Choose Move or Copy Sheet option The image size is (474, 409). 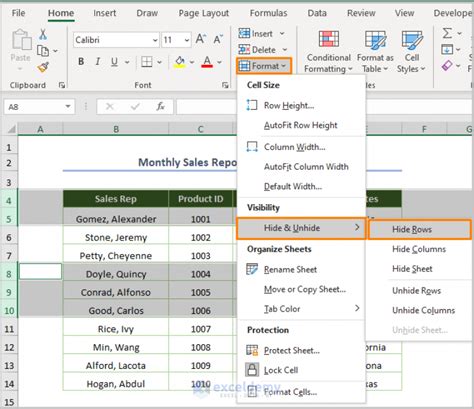(301, 289)
